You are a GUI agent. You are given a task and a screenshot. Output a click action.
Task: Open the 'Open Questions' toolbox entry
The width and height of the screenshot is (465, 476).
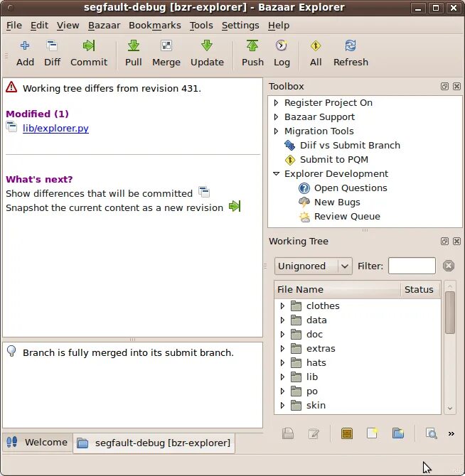click(351, 188)
